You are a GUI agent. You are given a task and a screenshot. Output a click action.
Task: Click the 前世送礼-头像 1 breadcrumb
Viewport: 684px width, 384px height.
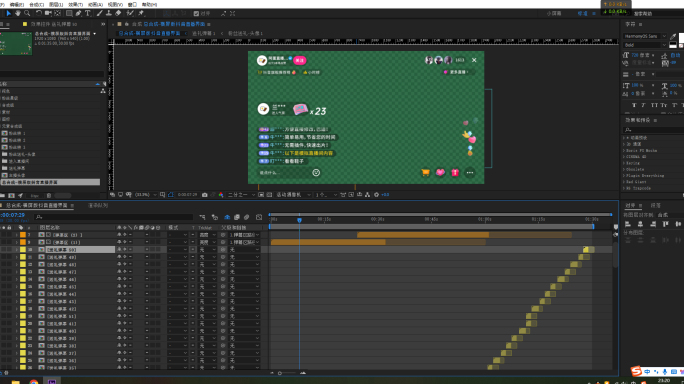point(245,33)
